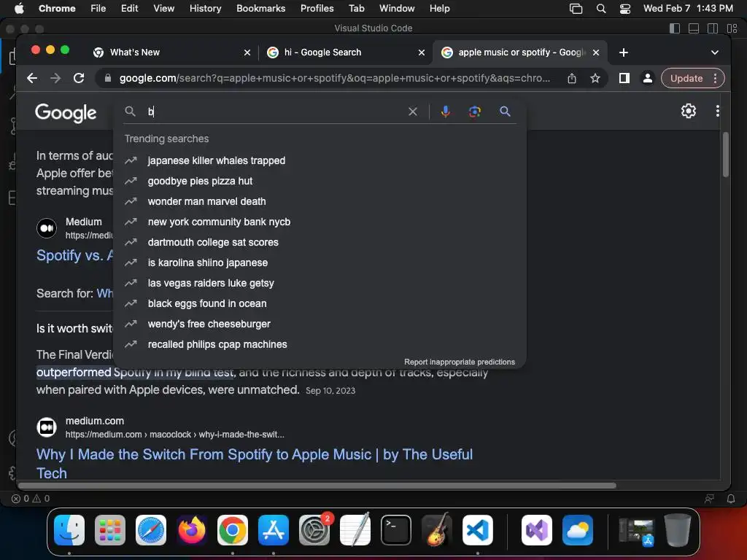Close the What's New tab
747x560 pixels.
pos(247,52)
